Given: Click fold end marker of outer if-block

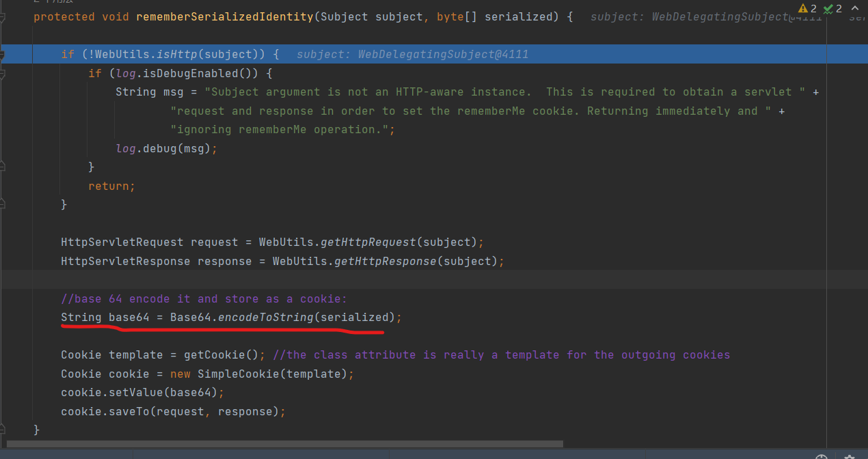Looking at the screenshot, I should pyautogui.click(x=3, y=204).
